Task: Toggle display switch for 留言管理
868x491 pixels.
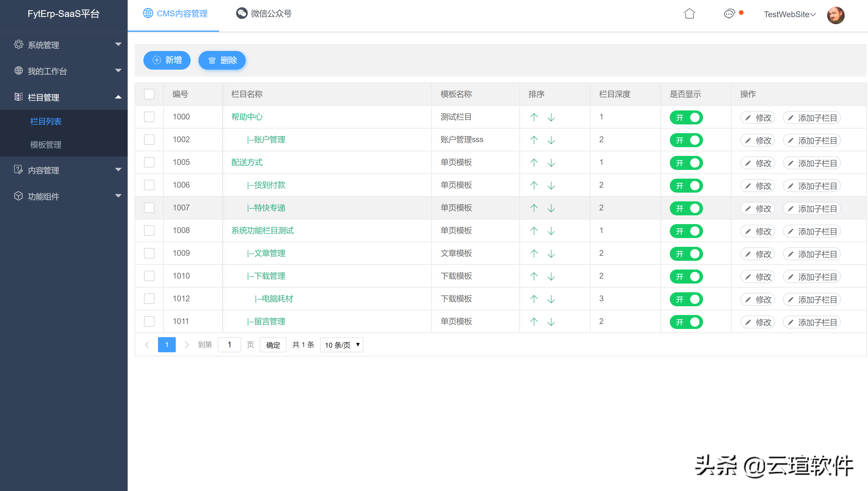Action: point(686,322)
